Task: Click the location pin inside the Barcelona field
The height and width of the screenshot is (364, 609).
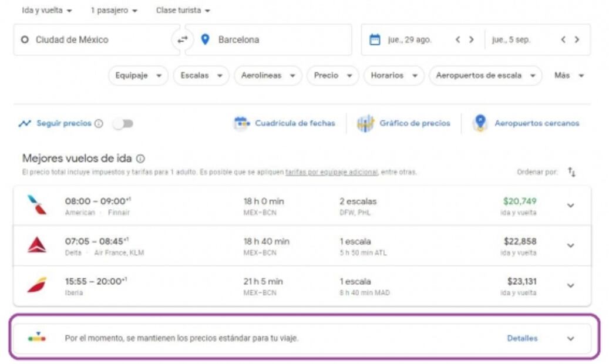Action: point(203,40)
